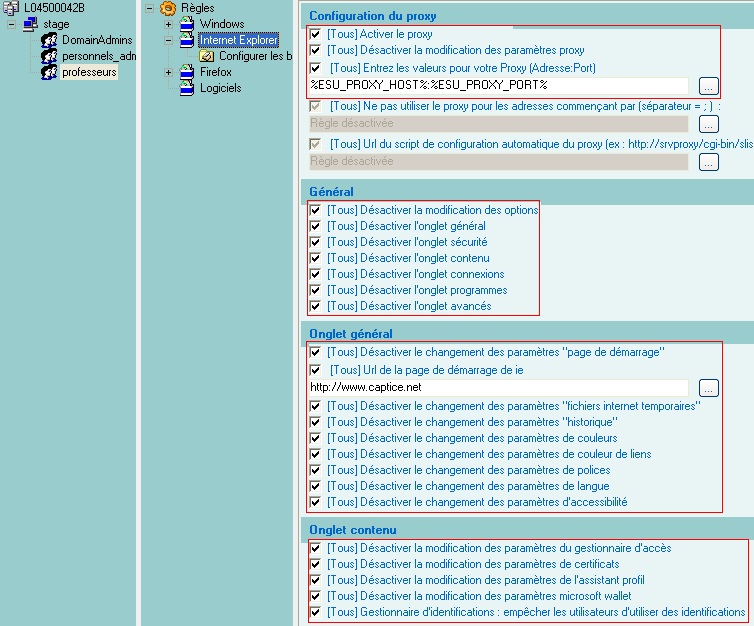Click the proxy address and port field
This screenshot has height=626, width=754.
click(497, 85)
